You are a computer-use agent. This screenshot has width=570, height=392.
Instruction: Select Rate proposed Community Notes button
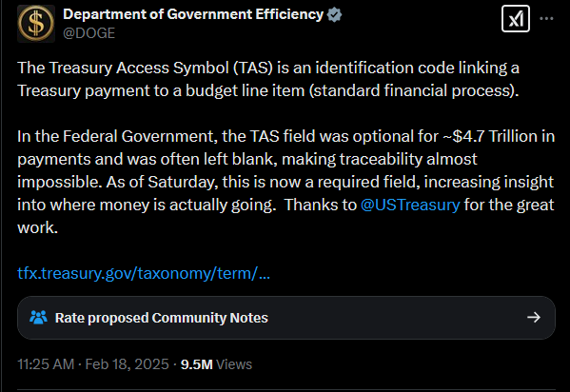tap(286, 318)
